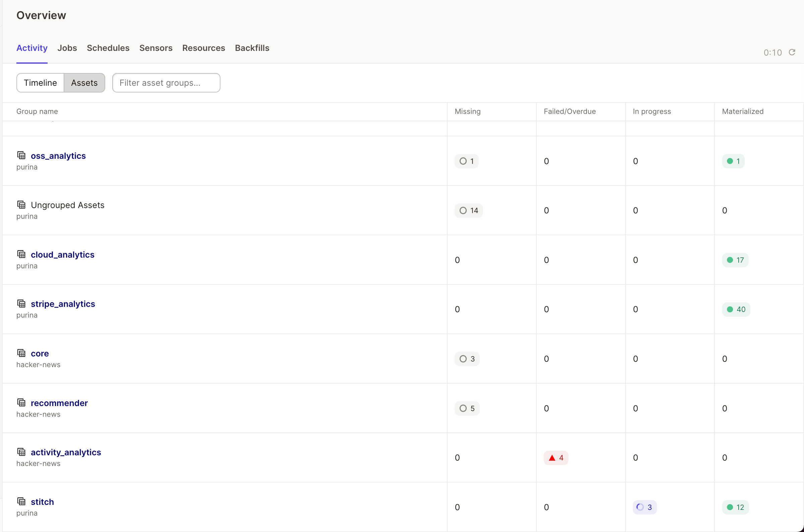Screen dimensions: 804x532
Task: Click the asset group icon next to oss_analytics
Action: coord(21,155)
